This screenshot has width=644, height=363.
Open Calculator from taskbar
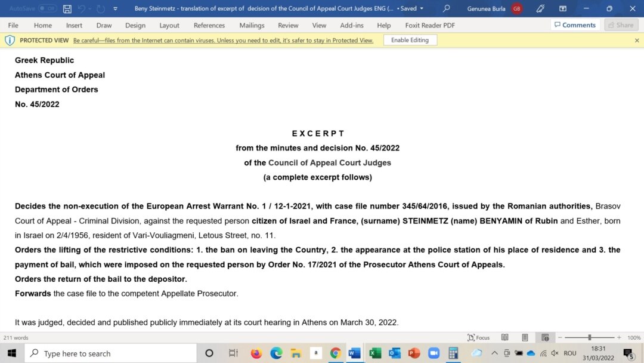453,353
